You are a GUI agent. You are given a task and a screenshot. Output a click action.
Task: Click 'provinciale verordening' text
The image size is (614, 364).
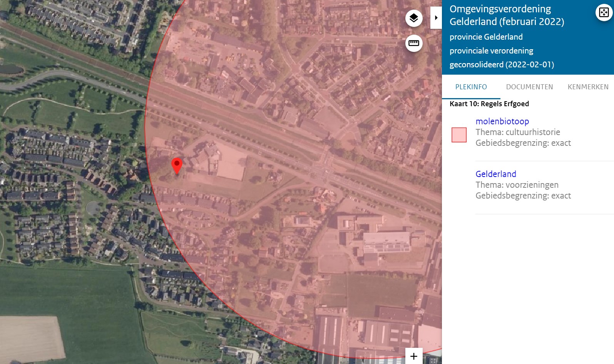click(x=491, y=51)
